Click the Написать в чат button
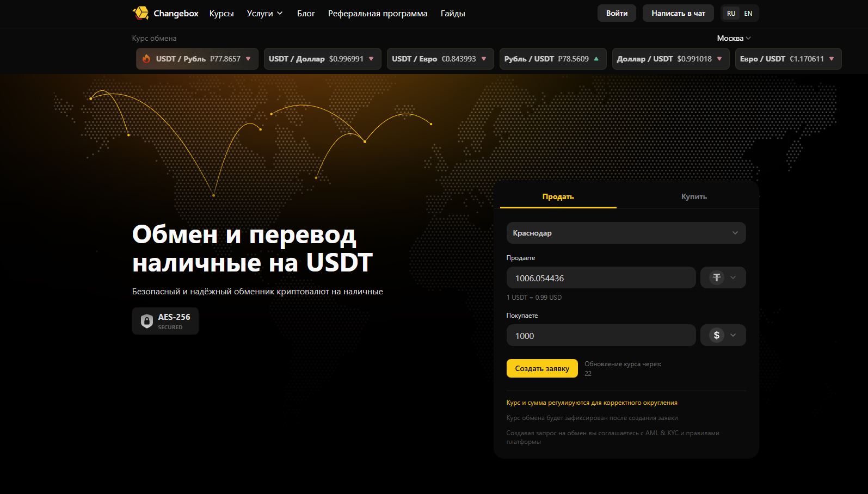 (x=678, y=13)
